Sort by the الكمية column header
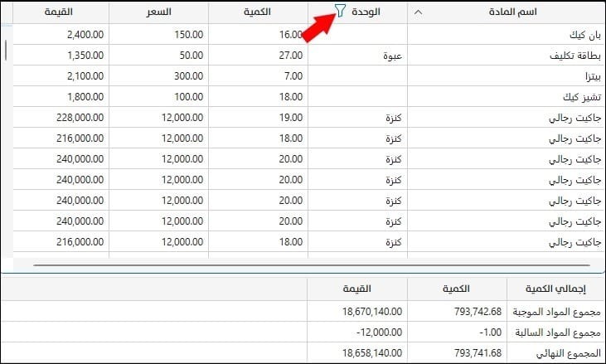 click(x=258, y=12)
